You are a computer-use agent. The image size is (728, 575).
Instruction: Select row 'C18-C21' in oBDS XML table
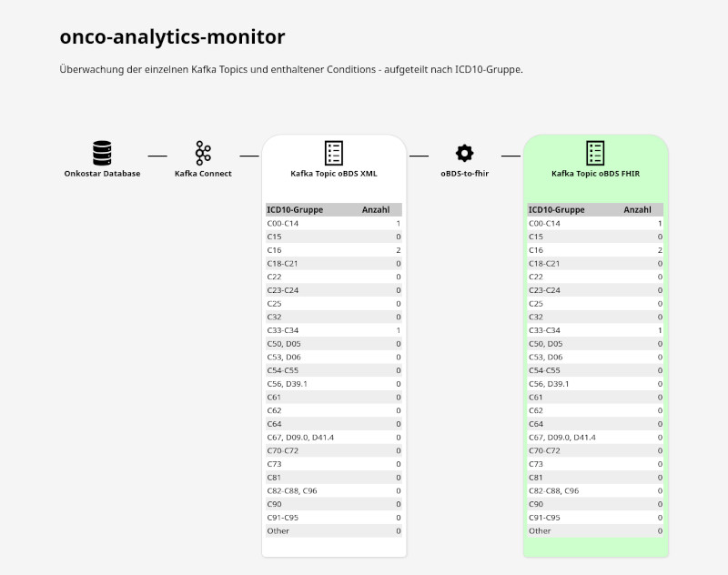(334, 264)
